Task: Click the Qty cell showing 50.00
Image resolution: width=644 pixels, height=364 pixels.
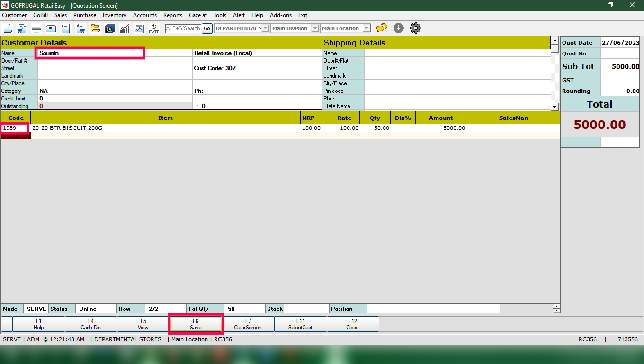Action: (x=375, y=128)
